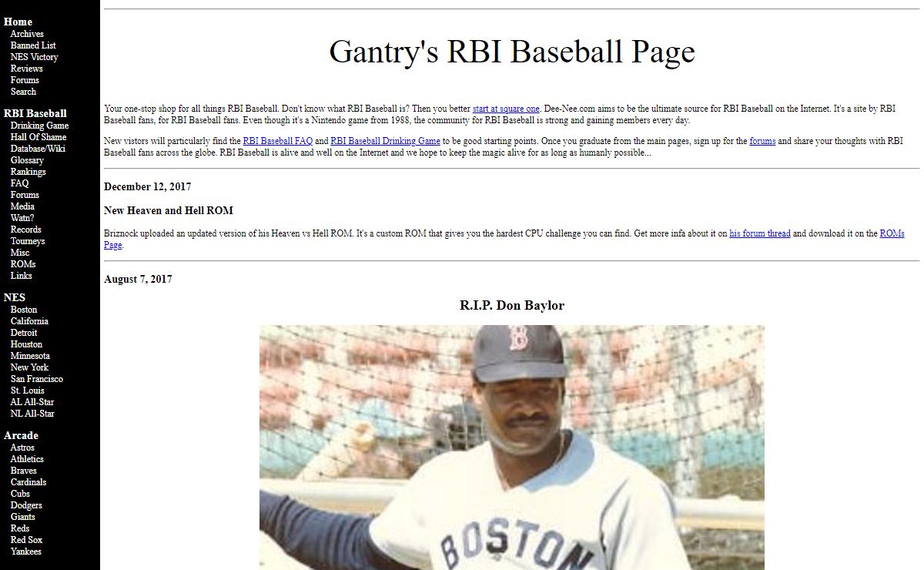
Task: Open the AL All-Star team page
Action: click(x=32, y=402)
